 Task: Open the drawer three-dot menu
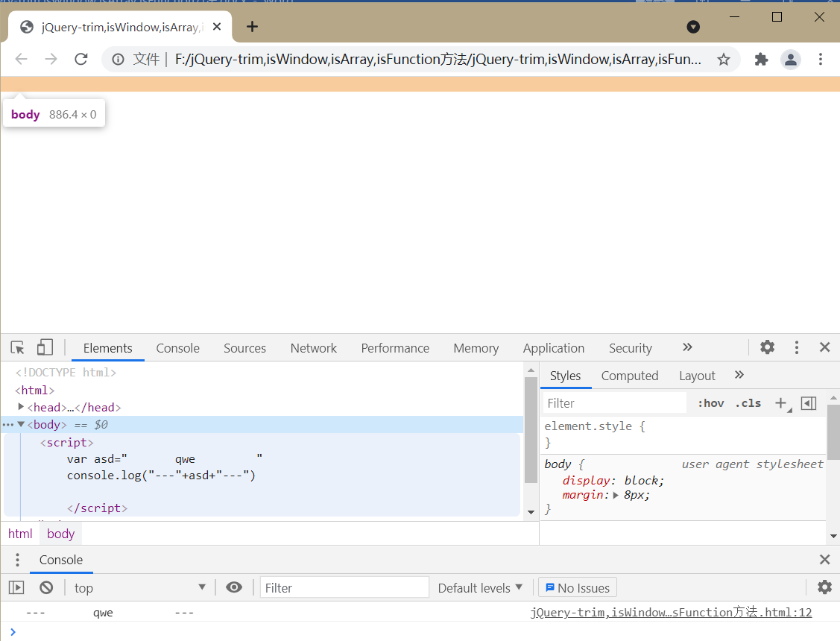tap(18, 560)
